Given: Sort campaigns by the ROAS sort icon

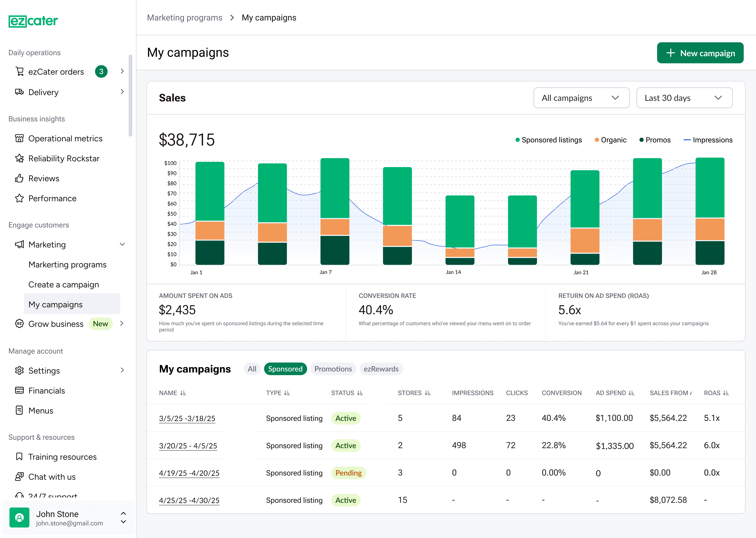Looking at the screenshot, I should (x=726, y=393).
